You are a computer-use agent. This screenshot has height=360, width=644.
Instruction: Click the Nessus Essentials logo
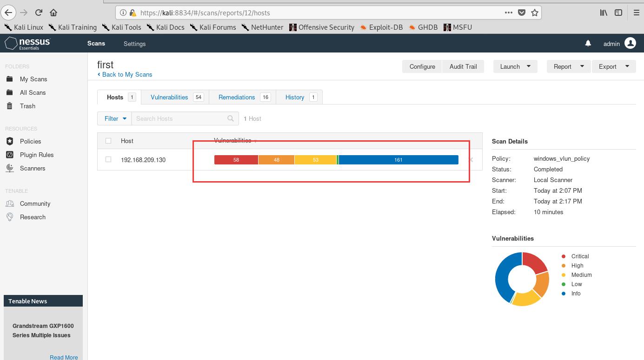tap(27, 44)
